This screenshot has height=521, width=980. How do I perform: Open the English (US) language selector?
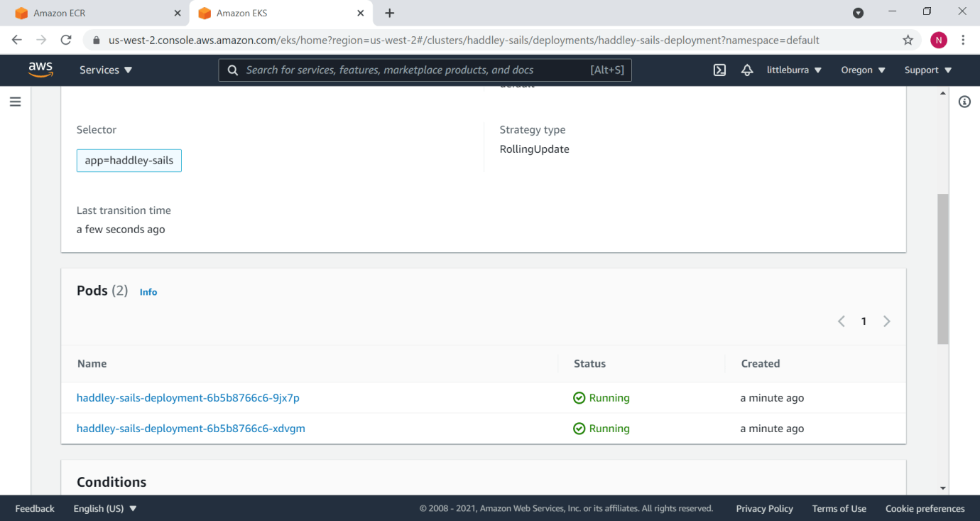105,508
